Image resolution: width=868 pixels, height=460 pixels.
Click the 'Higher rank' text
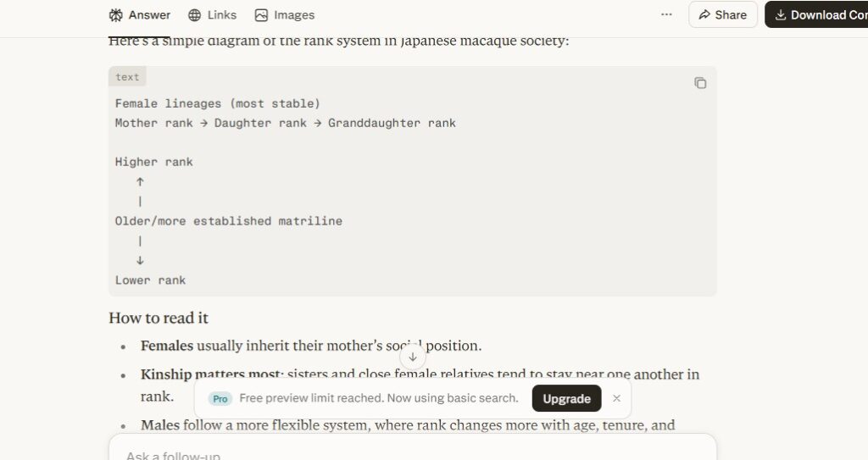click(154, 162)
